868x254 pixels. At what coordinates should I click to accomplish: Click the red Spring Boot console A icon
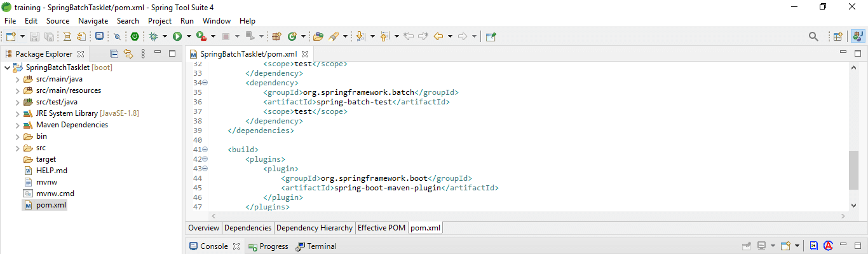(x=828, y=246)
